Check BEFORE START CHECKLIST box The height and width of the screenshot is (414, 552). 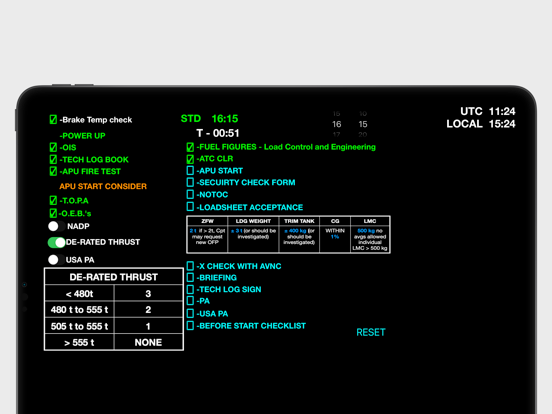190,326
